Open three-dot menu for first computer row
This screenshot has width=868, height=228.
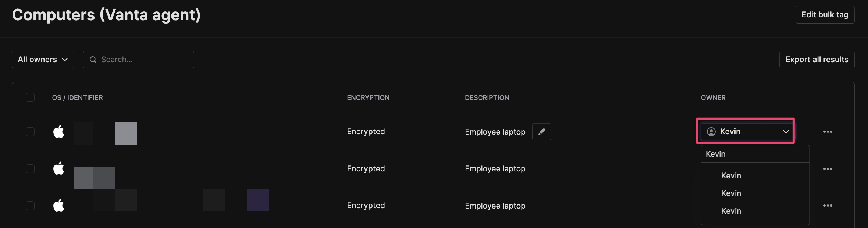pyautogui.click(x=828, y=132)
